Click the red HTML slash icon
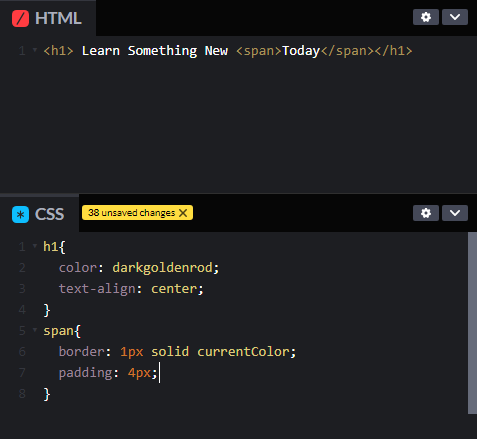Viewport: 477px width, 439px height. 20,18
